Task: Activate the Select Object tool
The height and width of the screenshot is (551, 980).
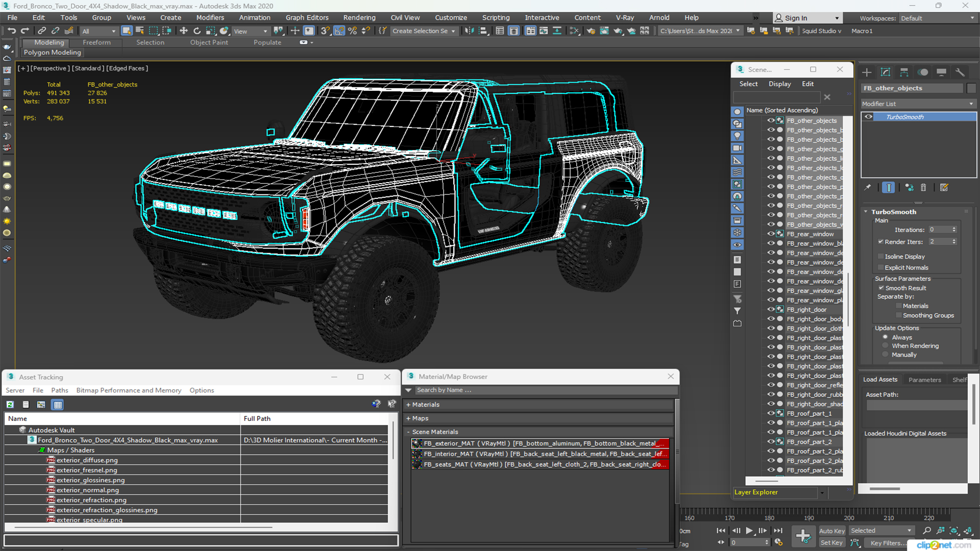Action: pos(127,31)
